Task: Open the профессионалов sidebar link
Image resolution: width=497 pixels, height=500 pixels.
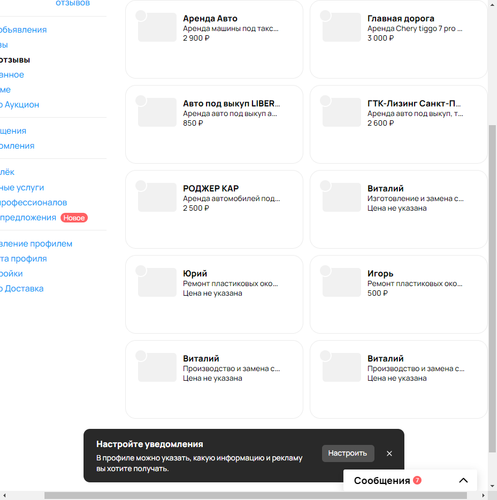Action: 33,202
